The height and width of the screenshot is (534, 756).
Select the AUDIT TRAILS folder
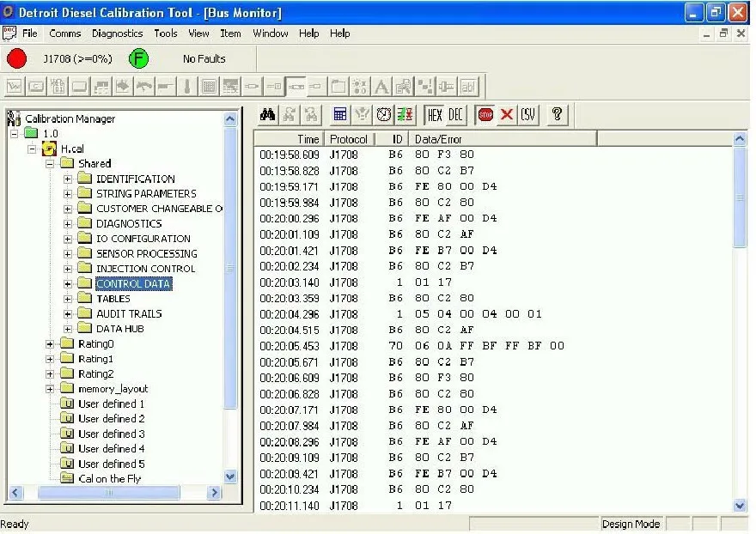[129, 313]
